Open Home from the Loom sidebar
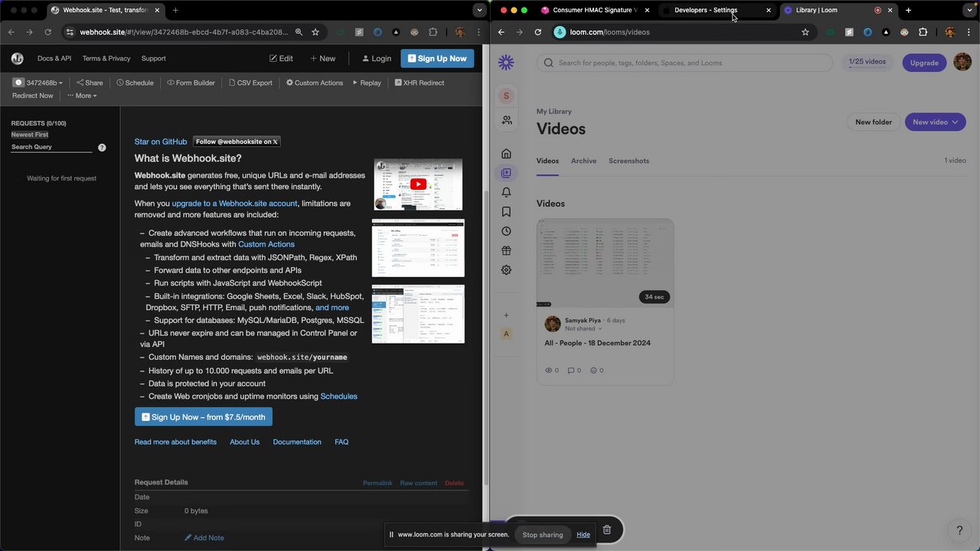980x551 pixels. [506, 154]
